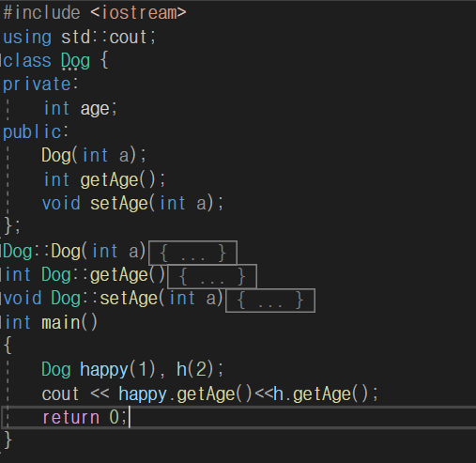476x463 pixels.
Task: Expand collapsed body of Dog::setAge(int a)
Action: click(270, 301)
